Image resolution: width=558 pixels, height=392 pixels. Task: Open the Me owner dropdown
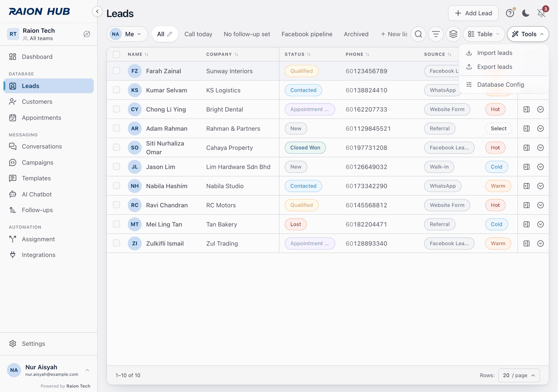pyautogui.click(x=127, y=34)
